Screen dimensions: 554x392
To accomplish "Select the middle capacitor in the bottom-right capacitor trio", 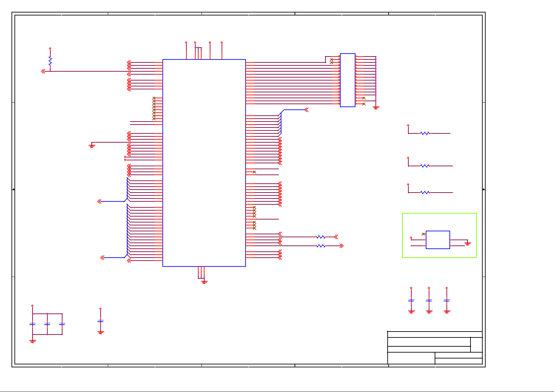I will (x=429, y=300).
